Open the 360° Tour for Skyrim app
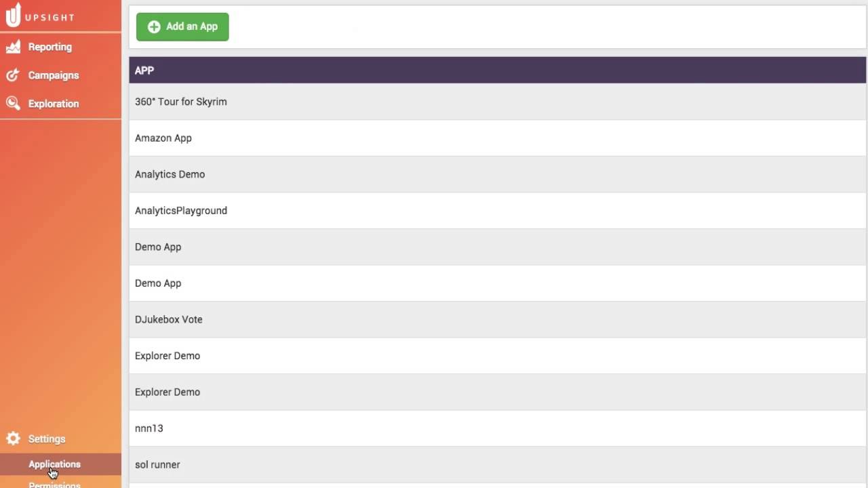Viewport: 868px width, 488px height. [181, 102]
